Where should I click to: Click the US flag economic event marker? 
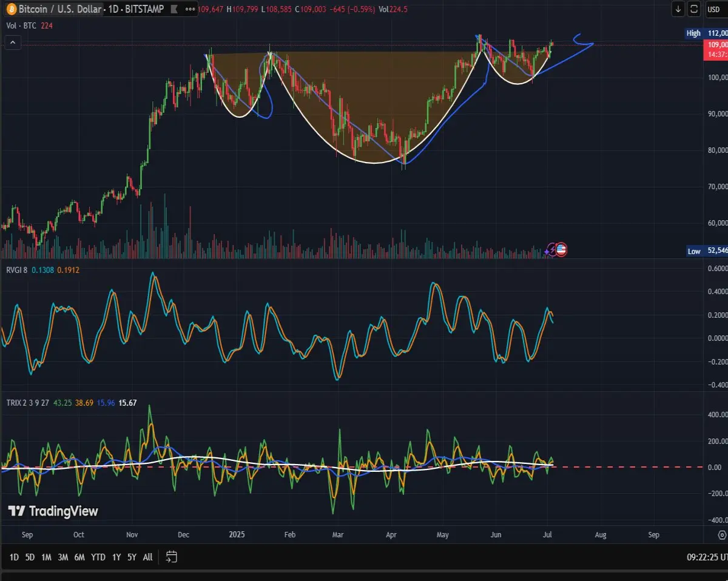[561, 249]
